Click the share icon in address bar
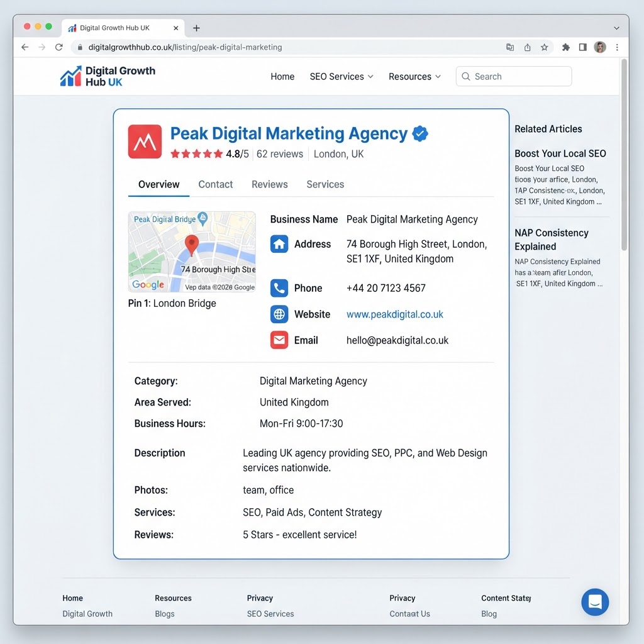This screenshot has width=644, height=644. click(x=528, y=47)
